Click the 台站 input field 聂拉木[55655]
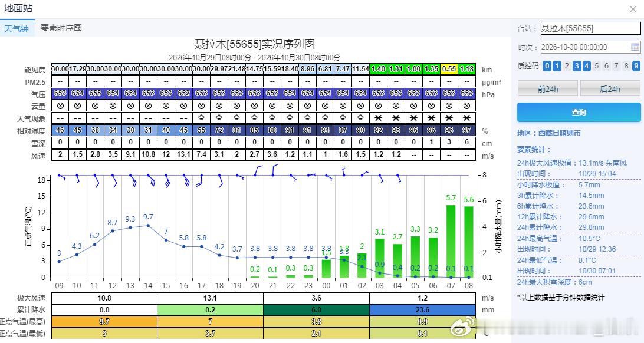This screenshot has width=644, height=343. [x=590, y=28]
